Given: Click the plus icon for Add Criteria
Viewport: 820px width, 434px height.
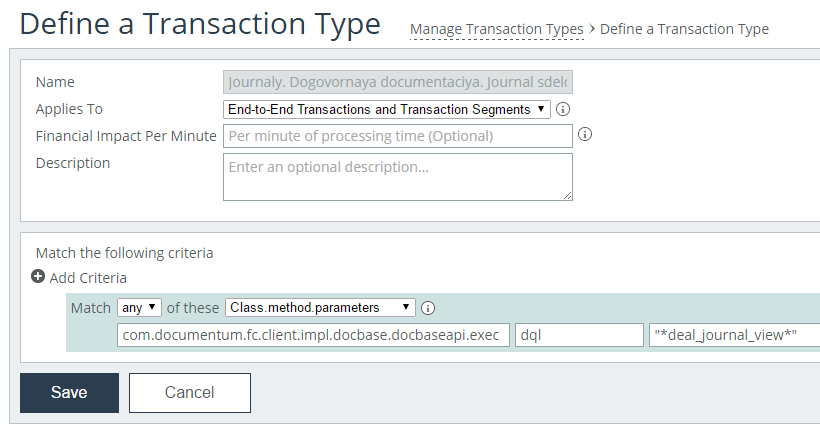Looking at the screenshot, I should coord(38,277).
